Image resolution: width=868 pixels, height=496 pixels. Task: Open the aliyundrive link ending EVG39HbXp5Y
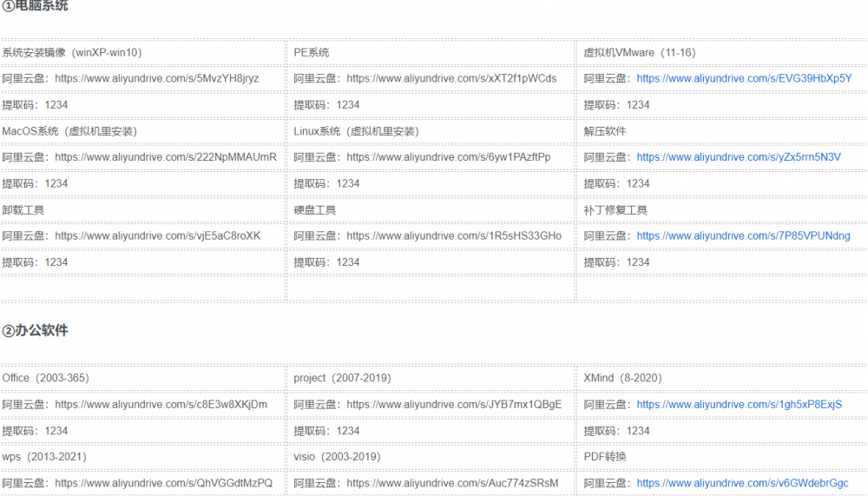pyautogui.click(x=744, y=79)
